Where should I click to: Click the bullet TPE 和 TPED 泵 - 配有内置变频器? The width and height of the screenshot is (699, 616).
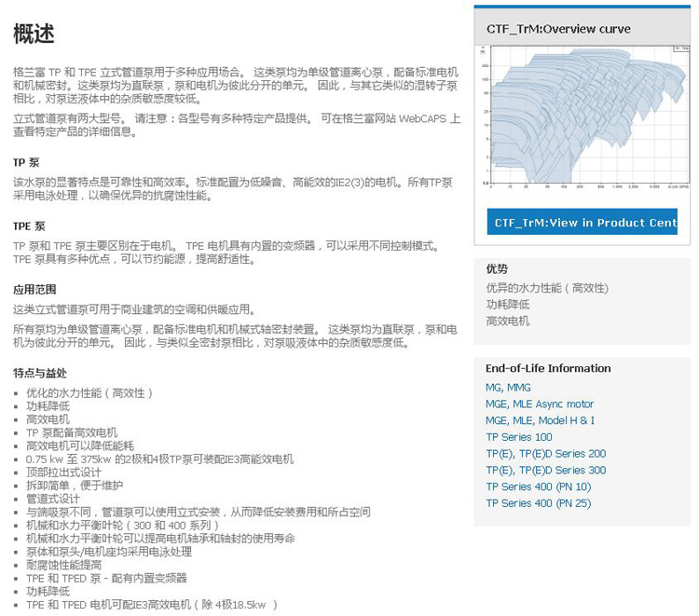[x=106, y=578]
